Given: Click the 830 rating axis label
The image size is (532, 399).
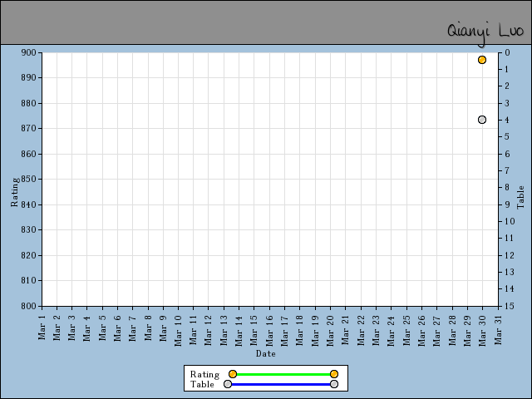Looking at the screenshot, I should pos(28,229).
